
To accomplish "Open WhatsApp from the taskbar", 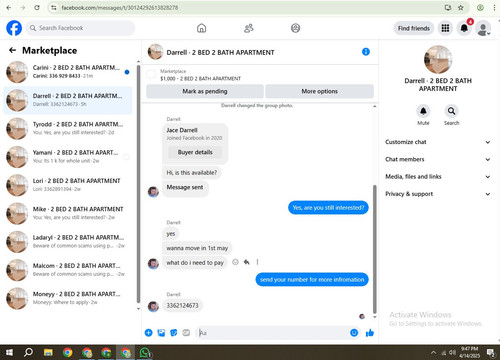I will [x=145, y=352].
